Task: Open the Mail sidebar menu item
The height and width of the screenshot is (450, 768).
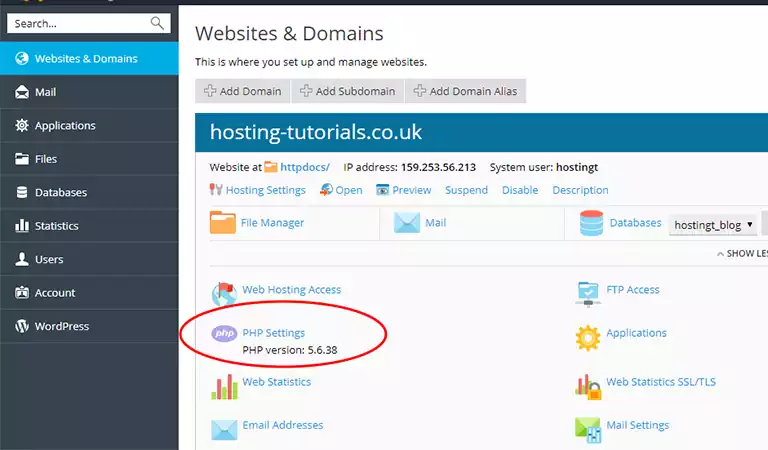Action: (89, 92)
